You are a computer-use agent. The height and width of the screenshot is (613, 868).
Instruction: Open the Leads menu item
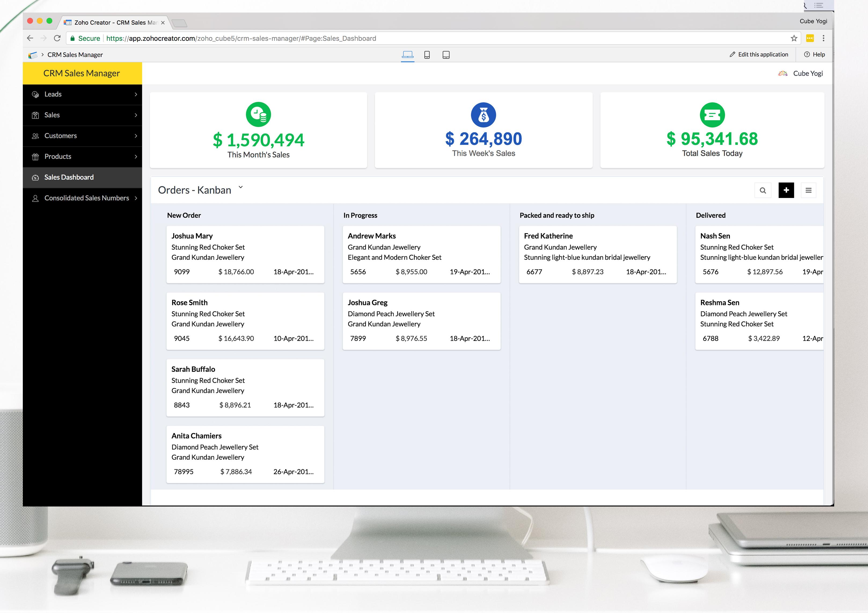tap(82, 94)
